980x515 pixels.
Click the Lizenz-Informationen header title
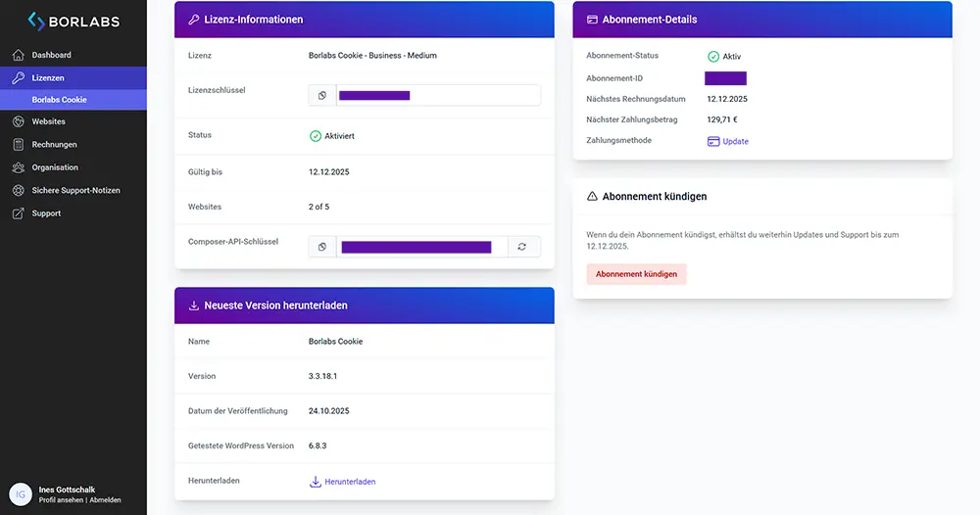tap(254, 20)
